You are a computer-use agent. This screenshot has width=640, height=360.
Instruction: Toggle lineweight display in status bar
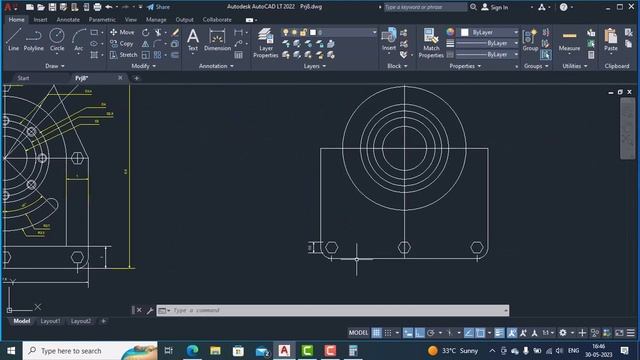tap(499, 333)
